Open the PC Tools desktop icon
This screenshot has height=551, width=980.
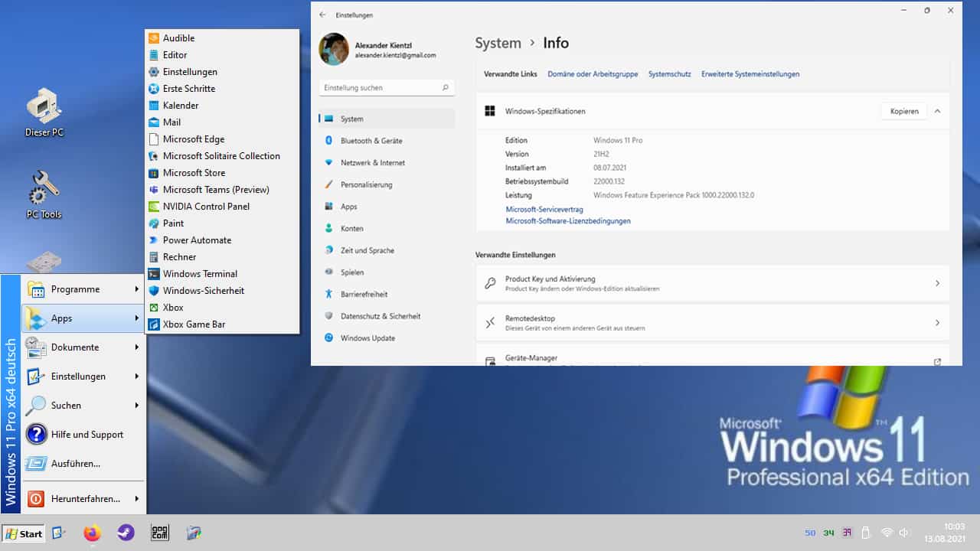pos(44,195)
